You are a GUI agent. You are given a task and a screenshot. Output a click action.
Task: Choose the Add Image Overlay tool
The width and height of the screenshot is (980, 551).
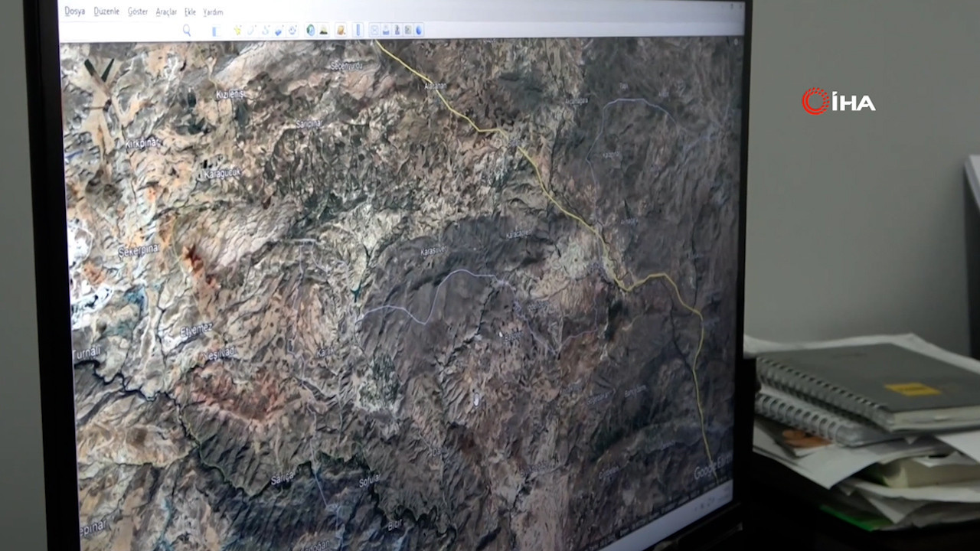point(279,31)
